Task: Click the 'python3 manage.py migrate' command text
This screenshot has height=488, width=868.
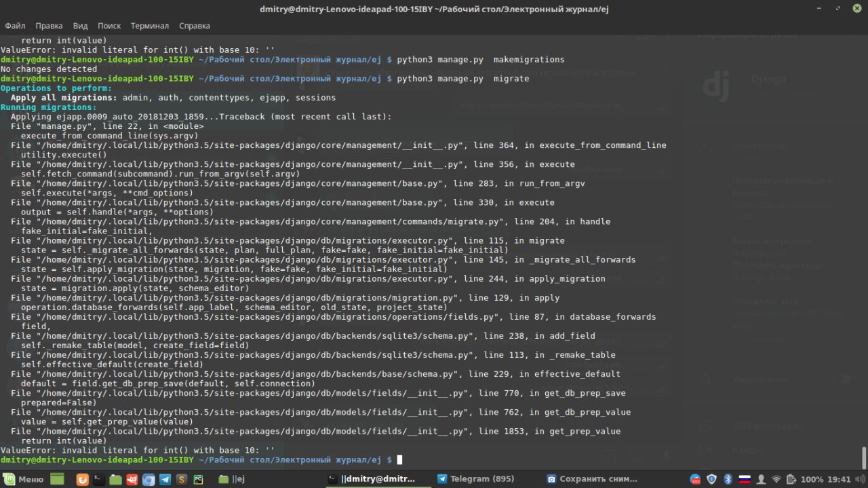Action: 462,79
